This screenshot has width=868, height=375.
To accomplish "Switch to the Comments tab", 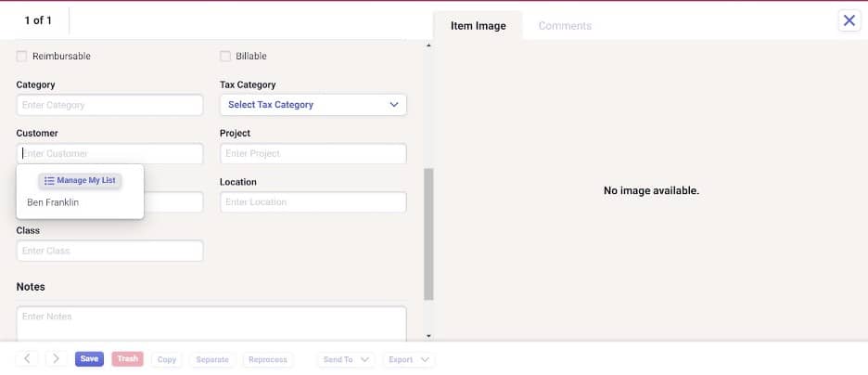I will (565, 25).
